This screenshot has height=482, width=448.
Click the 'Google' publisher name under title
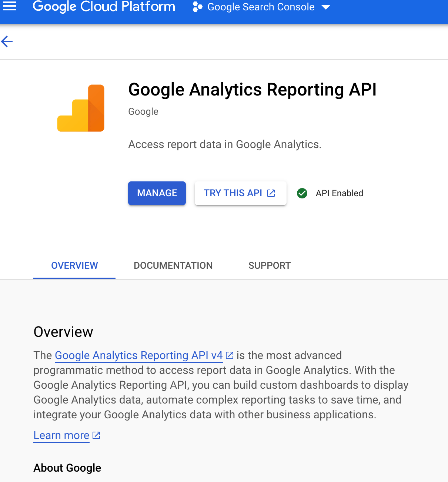[143, 111]
